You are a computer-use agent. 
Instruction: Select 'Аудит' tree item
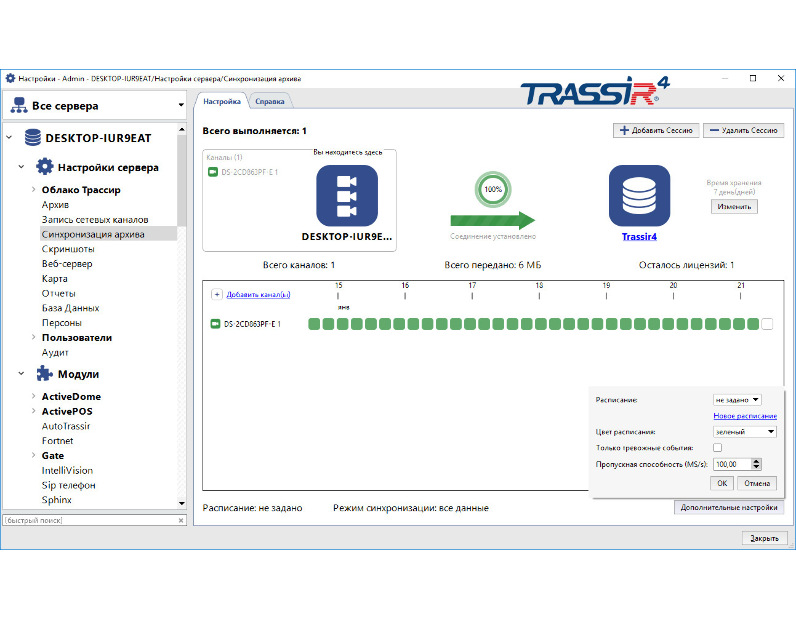click(55, 352)
